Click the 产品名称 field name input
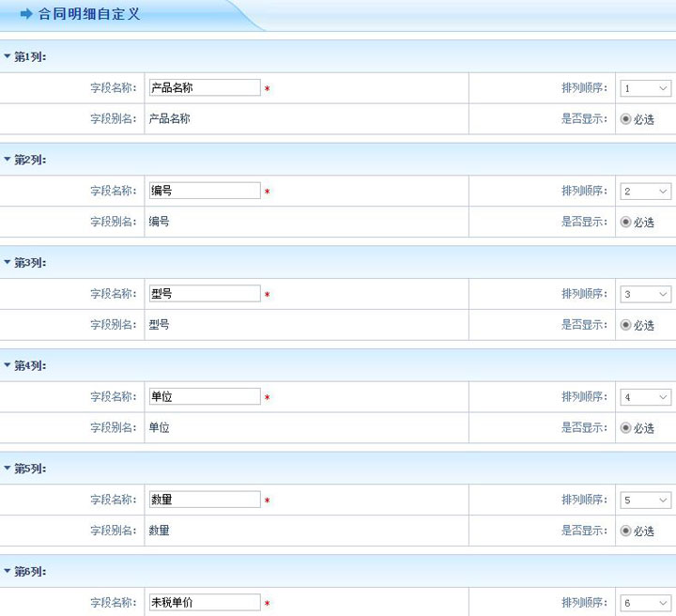This screenshot has width=676, height=616. click(x=204, y=87)
